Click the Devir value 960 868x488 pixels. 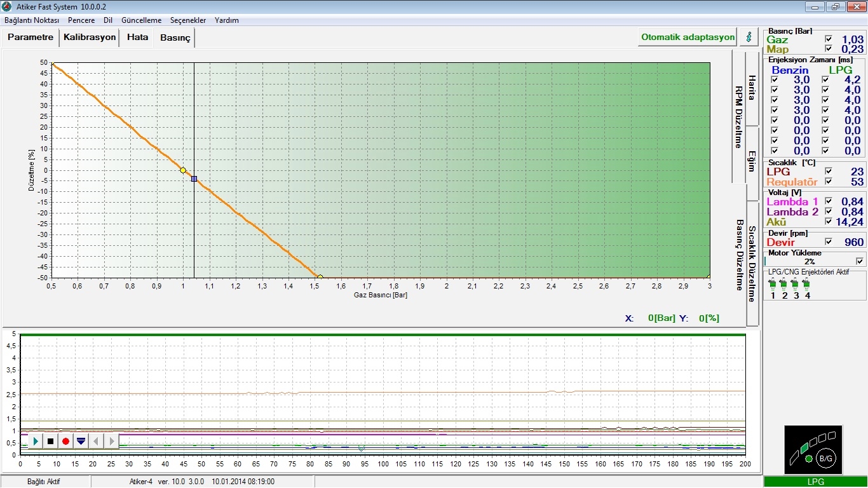coord(854,242)
